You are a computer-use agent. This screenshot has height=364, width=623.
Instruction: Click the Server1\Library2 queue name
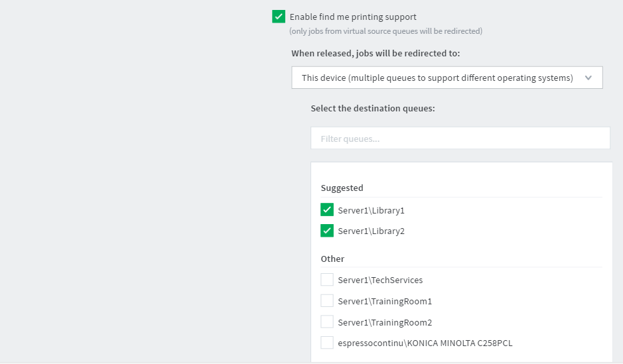coord(371,231)
